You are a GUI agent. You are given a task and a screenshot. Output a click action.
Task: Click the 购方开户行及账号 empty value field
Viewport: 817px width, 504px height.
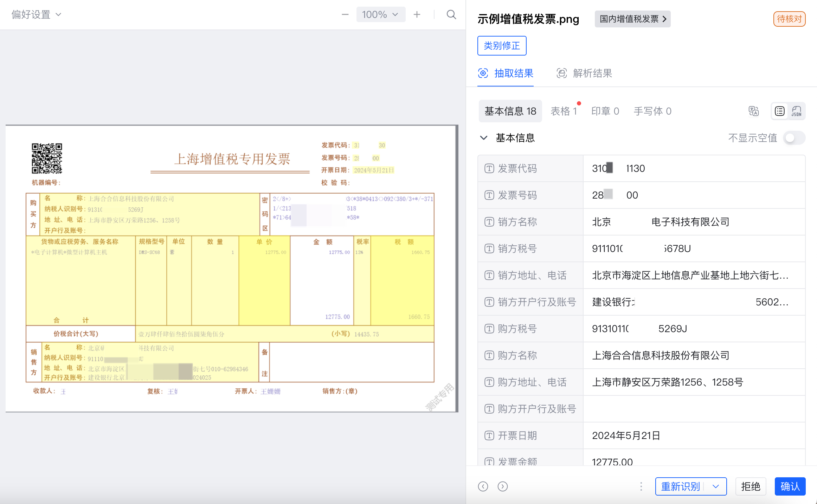[x=694, y=409]
